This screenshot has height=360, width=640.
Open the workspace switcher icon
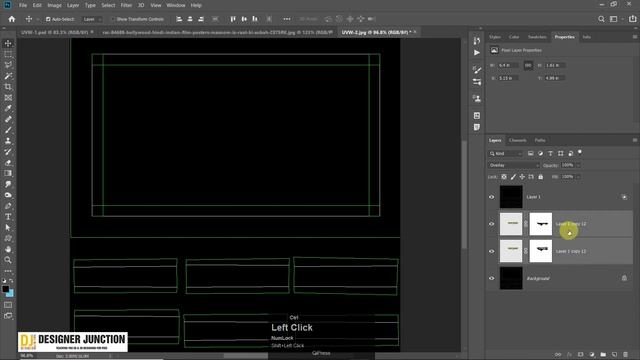pos(613,19)
